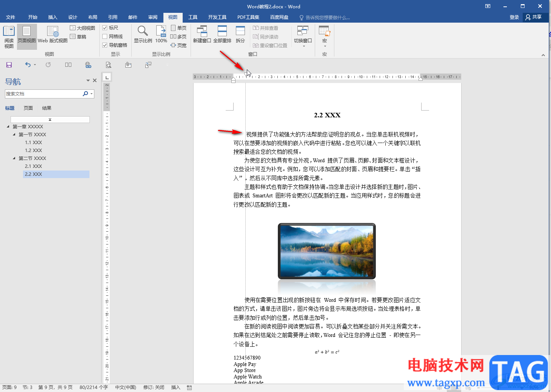Click 80/2214 个字 word count
The image size is (551, 392).
(x=94, y=387)
